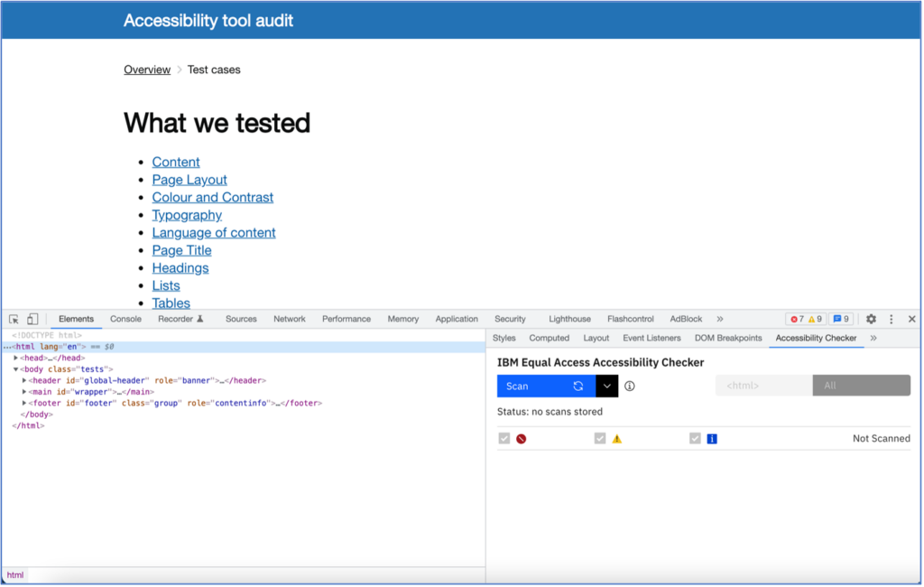Open DevTools settings gear
924x587 pixels.
click(x=871, y=319)
